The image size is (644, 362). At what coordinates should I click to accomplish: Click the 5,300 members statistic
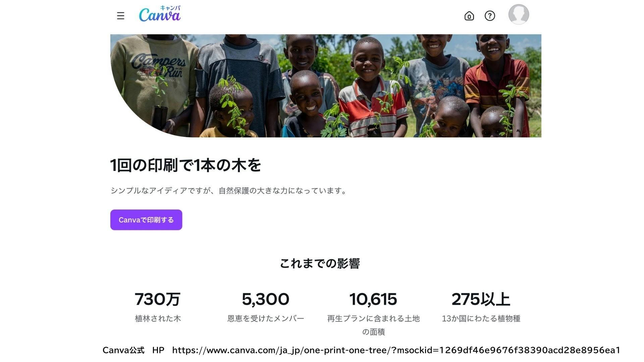[265, 299]
